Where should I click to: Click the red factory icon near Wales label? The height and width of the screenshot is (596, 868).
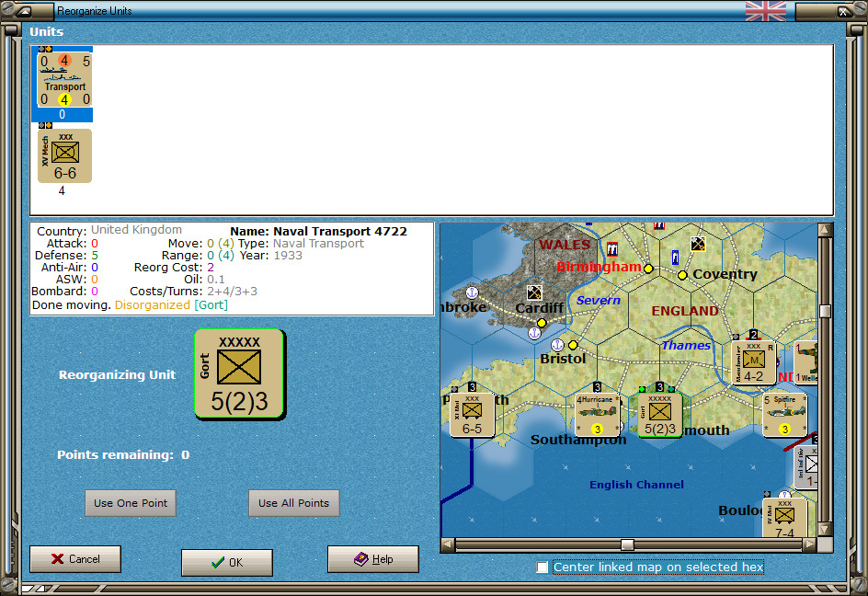pos(612,249)
